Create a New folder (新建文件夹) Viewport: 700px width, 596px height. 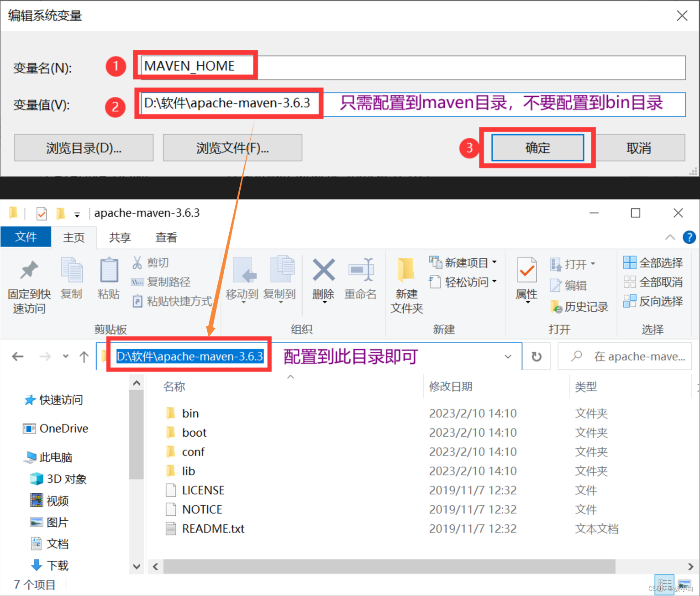(406, 286)
